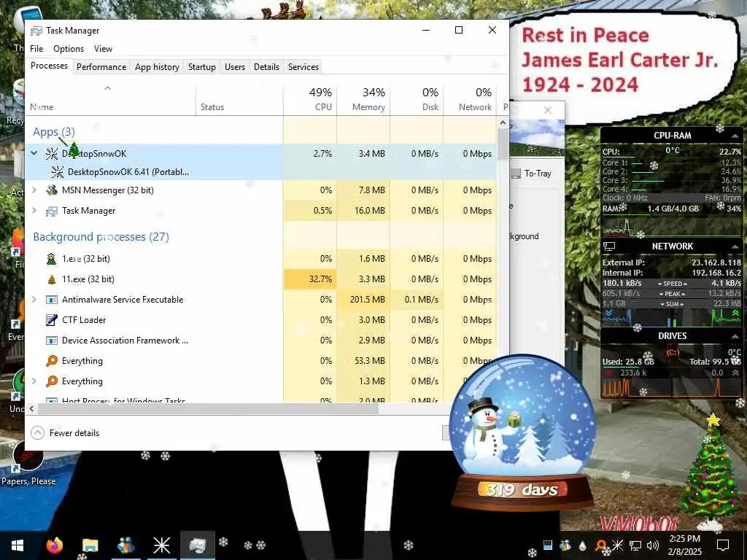
Task: Click the Name column header
Action: pos(111,99)
